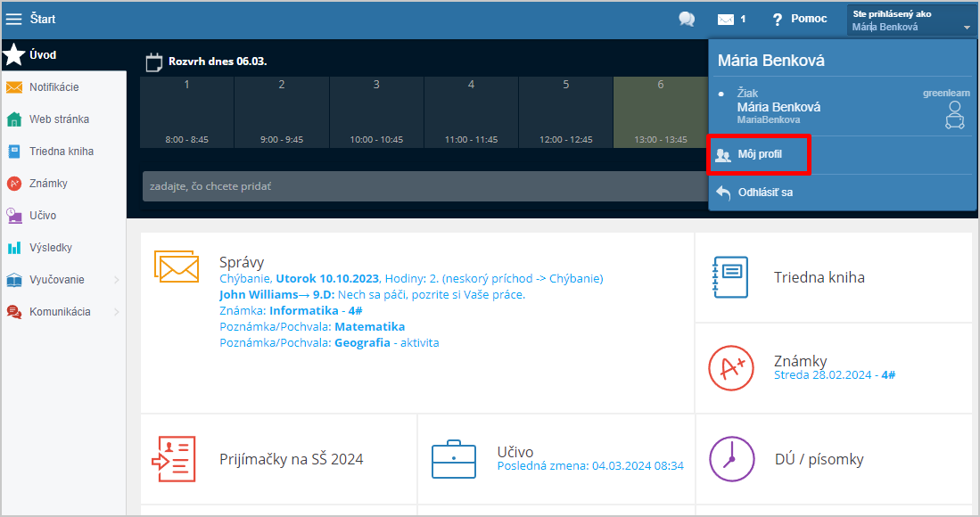Open the hamburger menu next to Štart
980x517 pixels.
(x=14, y=19)
